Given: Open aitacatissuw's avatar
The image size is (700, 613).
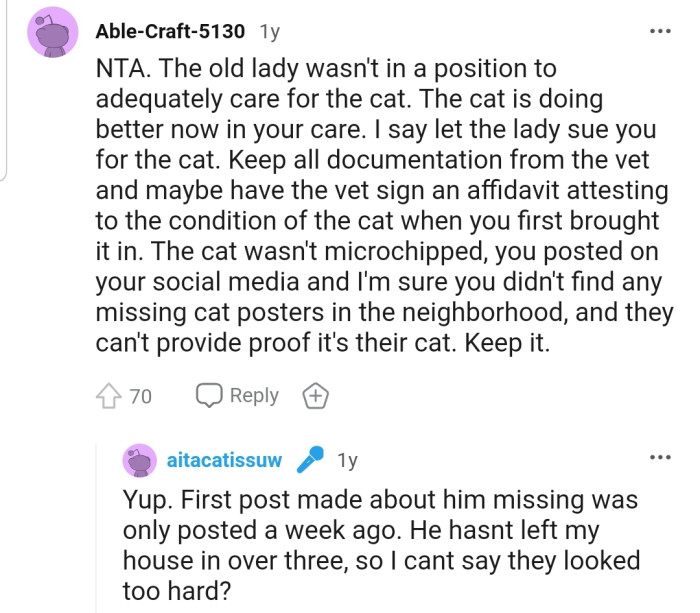Looking at the screenshot, I should click(140, 461).
